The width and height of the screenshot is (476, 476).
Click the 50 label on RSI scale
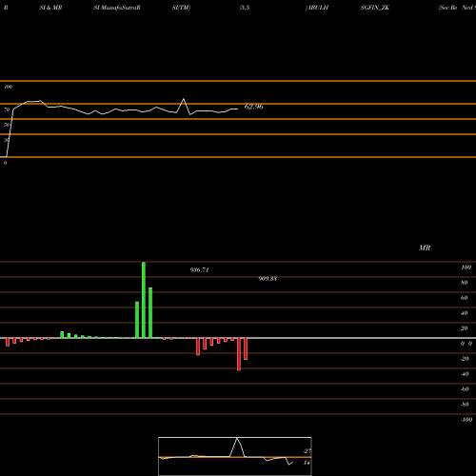coord(7,125)
